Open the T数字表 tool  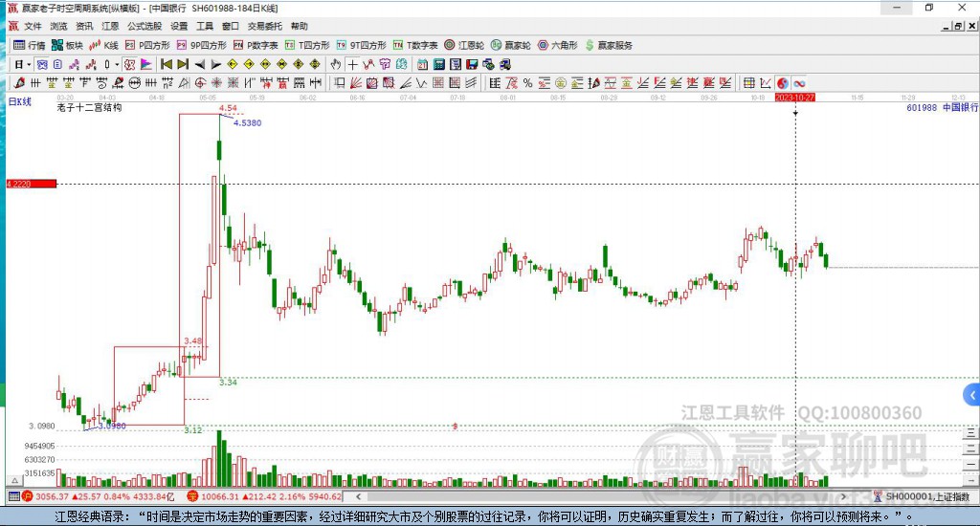(415, 45)
